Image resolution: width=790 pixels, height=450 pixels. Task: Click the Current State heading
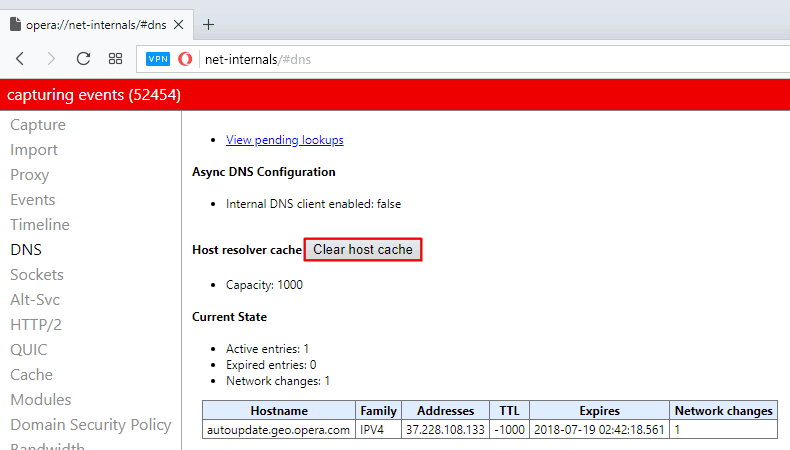[x=229, y=317]
